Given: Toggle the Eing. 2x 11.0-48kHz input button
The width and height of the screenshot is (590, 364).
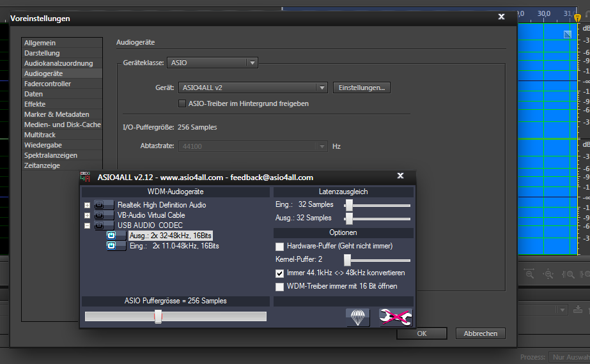Looking at the screenshot, I should (116, 246).
